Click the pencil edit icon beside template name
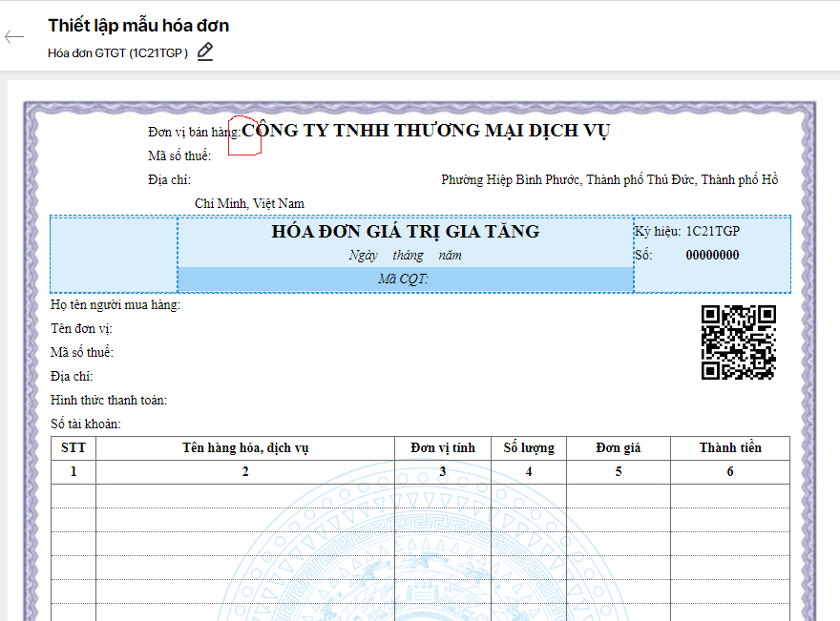 (x=205, y=52)
